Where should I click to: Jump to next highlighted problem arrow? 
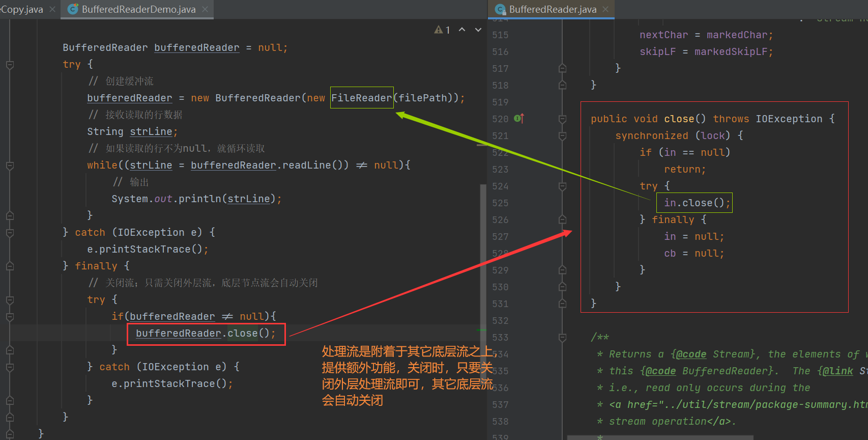pyautogui.click(x=478, y=30)
